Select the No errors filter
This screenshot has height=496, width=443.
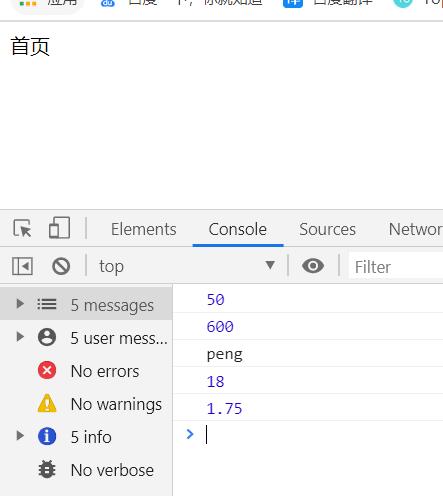coord(86,370)
